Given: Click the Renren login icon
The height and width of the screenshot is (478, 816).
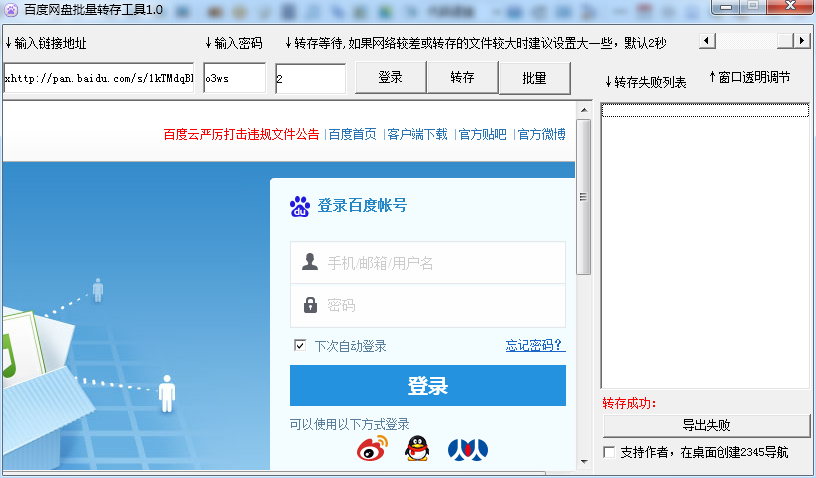Looking at the screenshot, I should point(468,449).
